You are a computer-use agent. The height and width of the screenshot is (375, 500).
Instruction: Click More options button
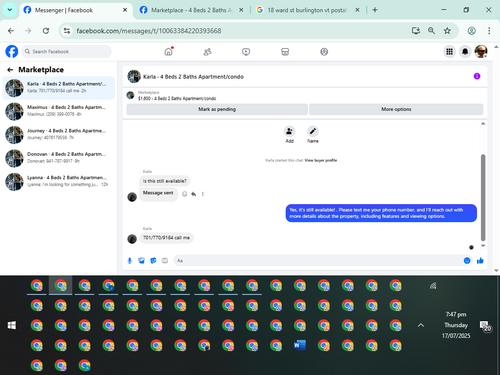(x=396, y=109)
